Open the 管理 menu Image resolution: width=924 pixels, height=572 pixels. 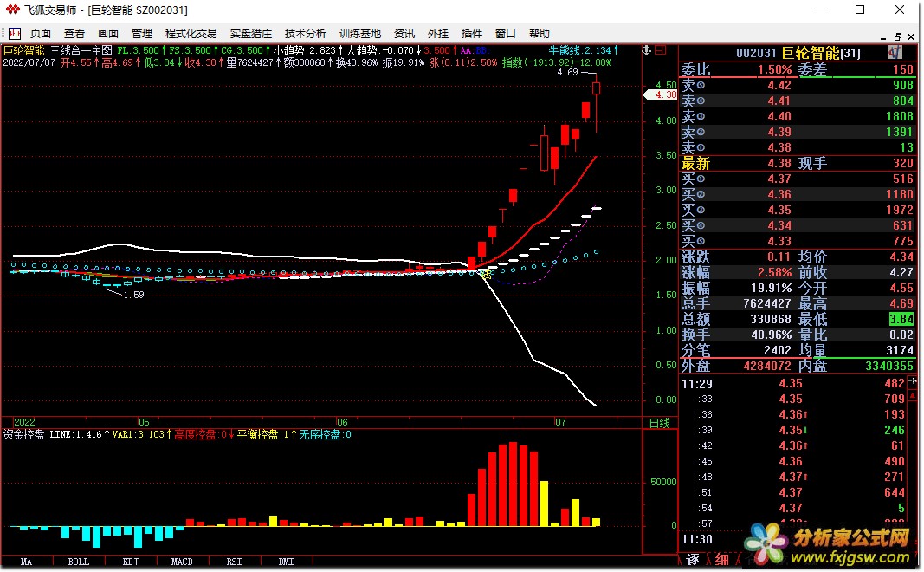pyautogui.click(x=141, y=34)
